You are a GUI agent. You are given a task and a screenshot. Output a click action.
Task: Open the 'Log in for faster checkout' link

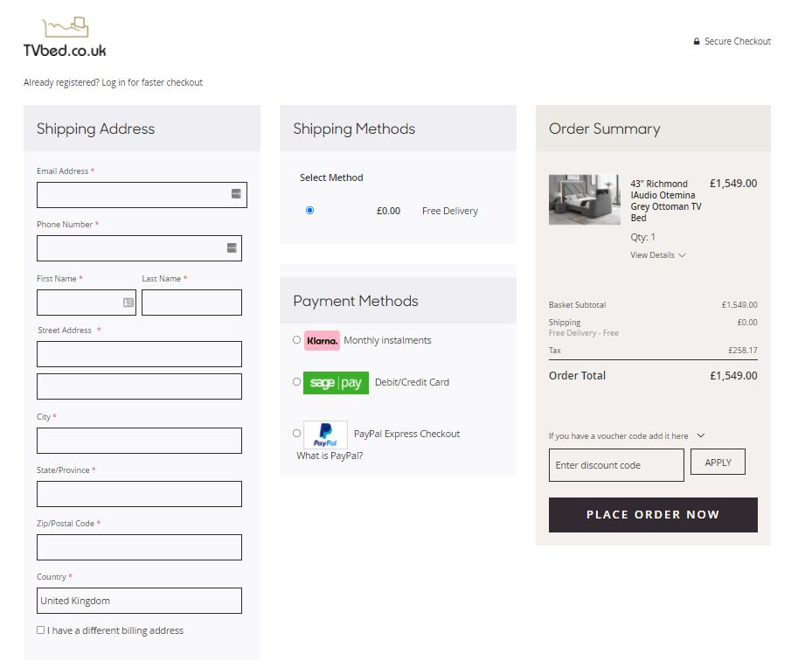click(x=152, y=83)
